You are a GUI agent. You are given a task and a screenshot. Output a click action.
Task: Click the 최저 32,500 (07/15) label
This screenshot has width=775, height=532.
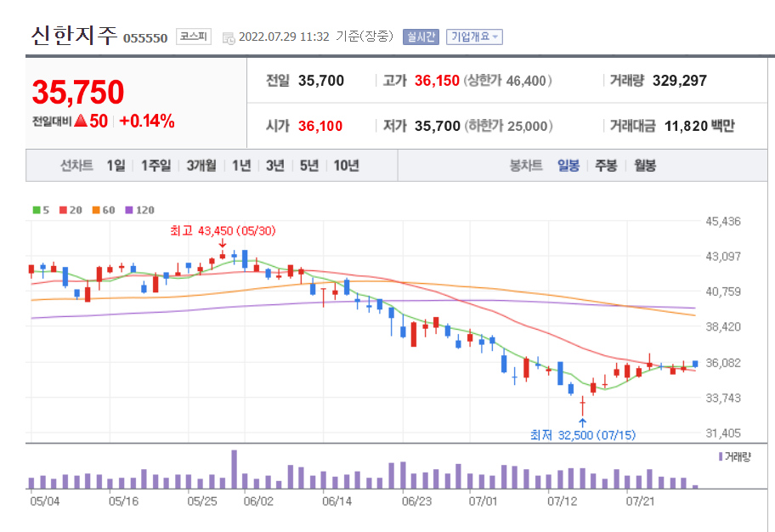tap(583, 435)
